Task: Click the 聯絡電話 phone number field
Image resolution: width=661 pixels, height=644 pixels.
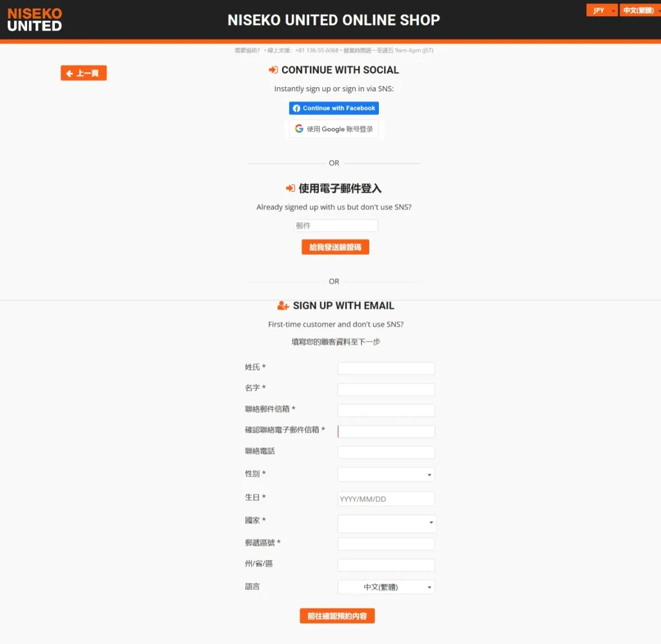Action: coord(386,452)
